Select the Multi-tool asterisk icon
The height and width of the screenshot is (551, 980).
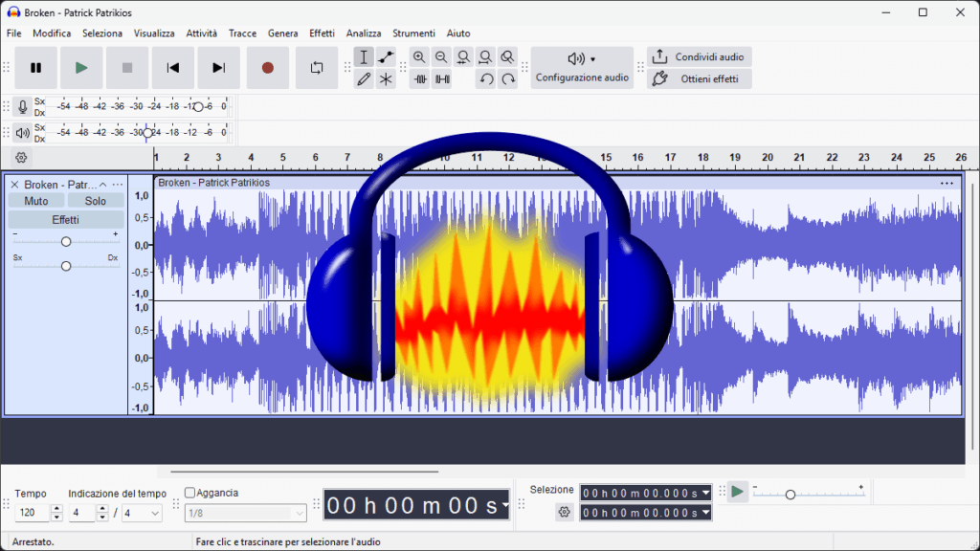pos(386,78)
